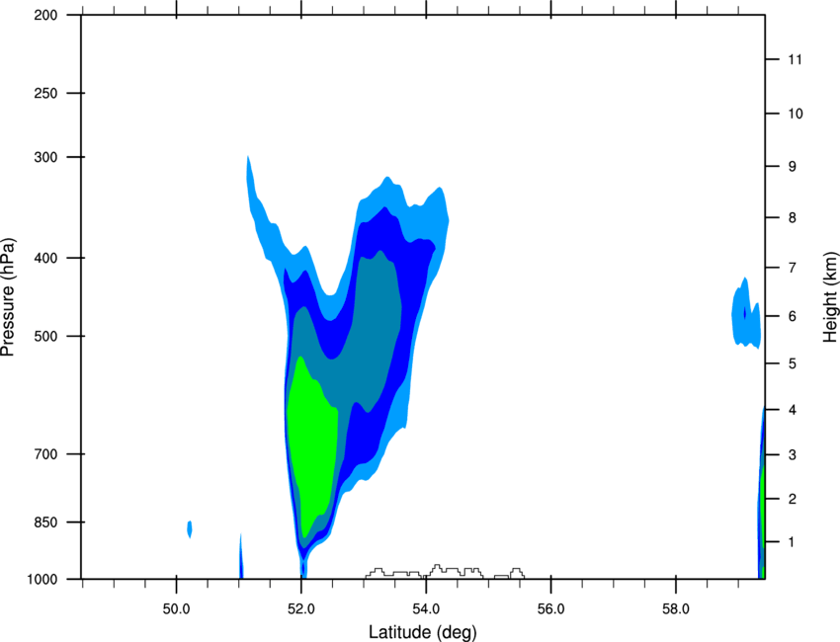Click the 'Latitude (deg)' axis title
The image size is (840, 642).
click(422, 632)
